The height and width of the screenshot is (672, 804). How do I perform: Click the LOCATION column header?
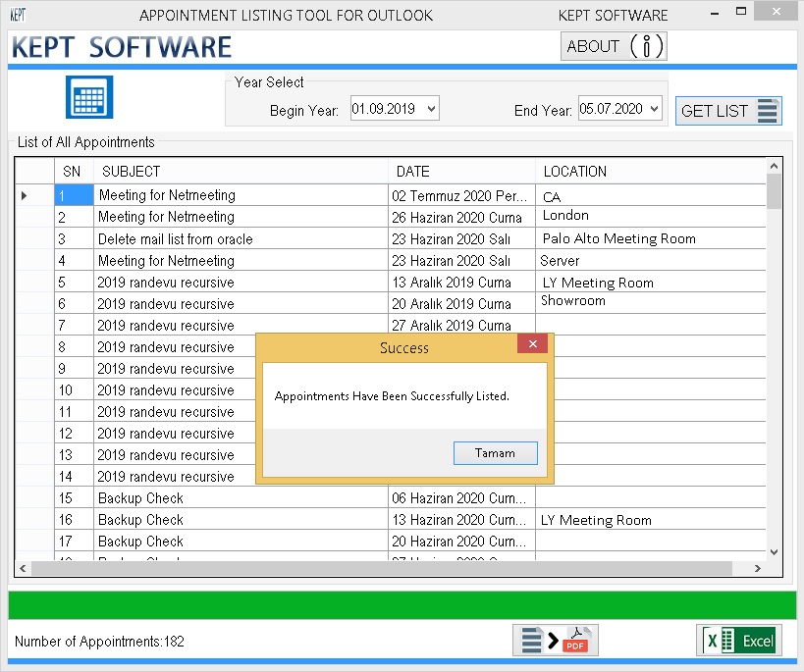(x=651, y=172)
